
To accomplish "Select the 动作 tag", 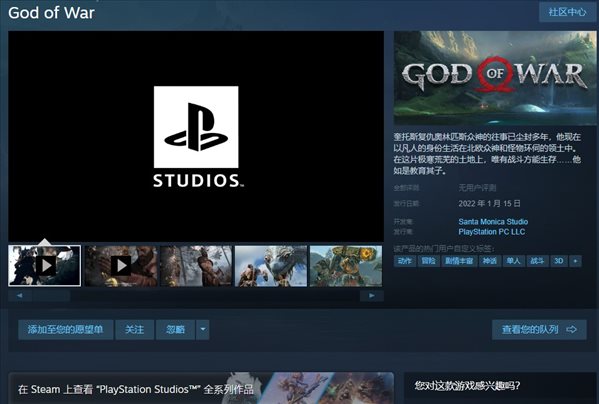I will pyautogui.click(x=405, y=261).
